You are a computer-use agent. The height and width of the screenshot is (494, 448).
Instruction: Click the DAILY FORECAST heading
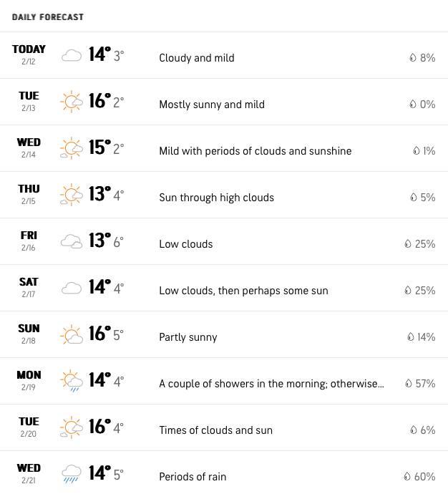(48, 17)
